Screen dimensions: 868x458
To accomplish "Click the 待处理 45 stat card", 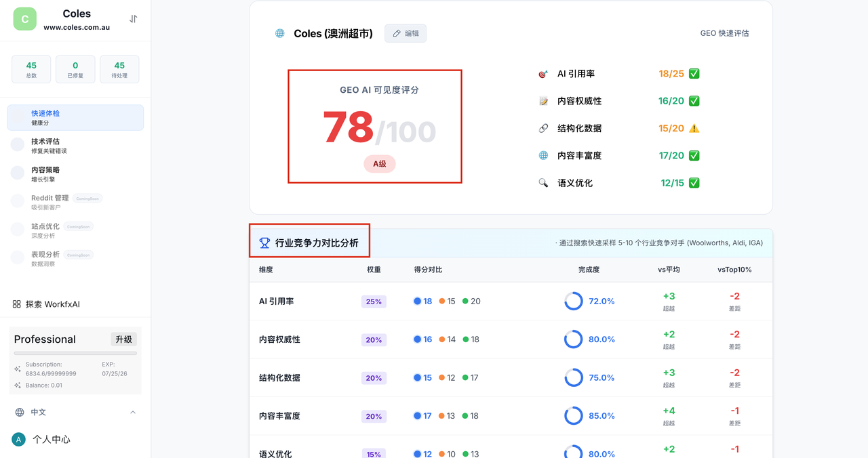I will 119,69.
